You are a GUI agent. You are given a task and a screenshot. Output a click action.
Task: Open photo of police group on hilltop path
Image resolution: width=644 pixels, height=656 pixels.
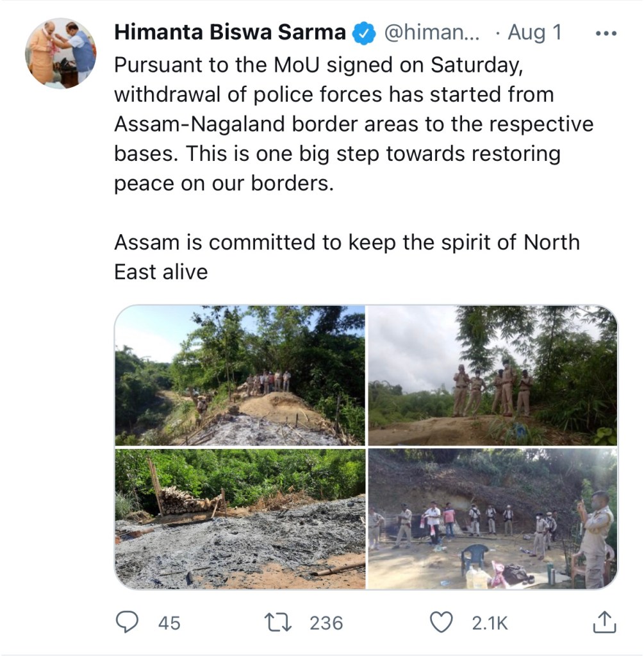click(240, 376)
